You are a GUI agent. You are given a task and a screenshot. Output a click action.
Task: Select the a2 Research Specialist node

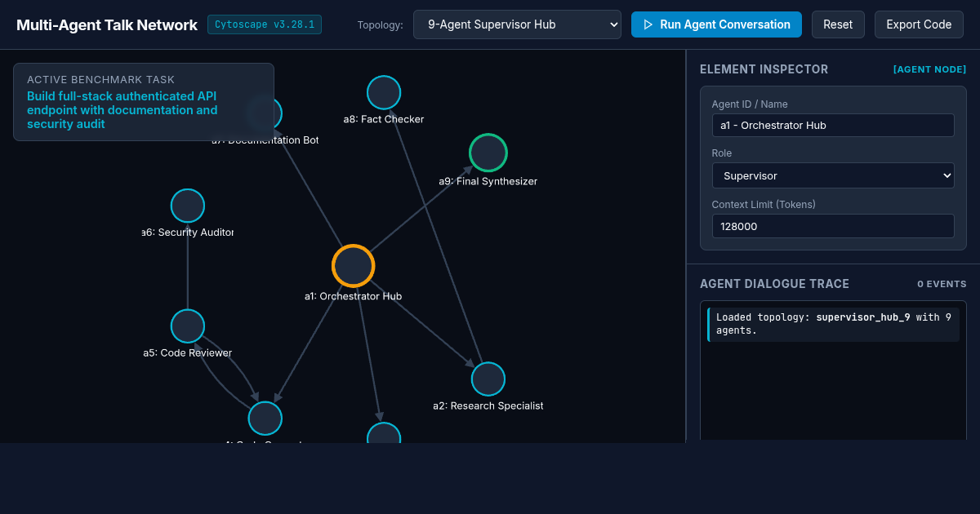(488, 379)
